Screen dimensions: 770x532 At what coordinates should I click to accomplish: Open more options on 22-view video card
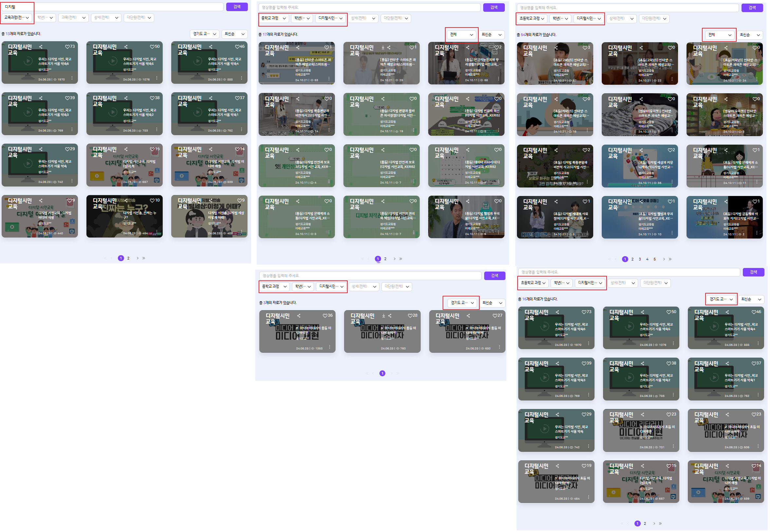coord(672,79)
